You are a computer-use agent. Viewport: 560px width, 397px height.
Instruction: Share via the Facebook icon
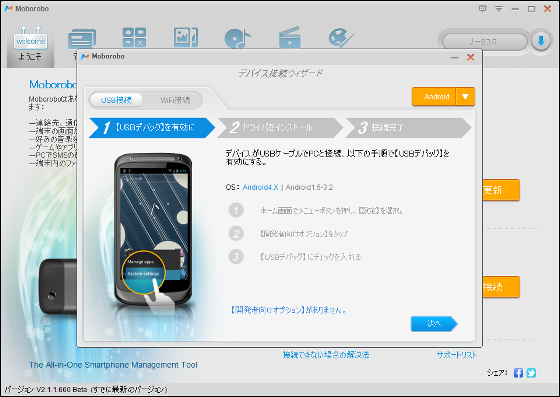point(518,373)
